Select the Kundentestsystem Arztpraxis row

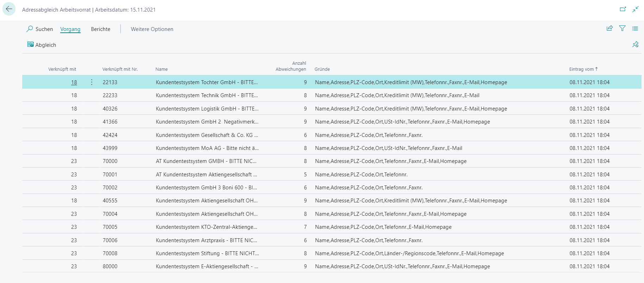pyautogui.click(x=206, y=240)
